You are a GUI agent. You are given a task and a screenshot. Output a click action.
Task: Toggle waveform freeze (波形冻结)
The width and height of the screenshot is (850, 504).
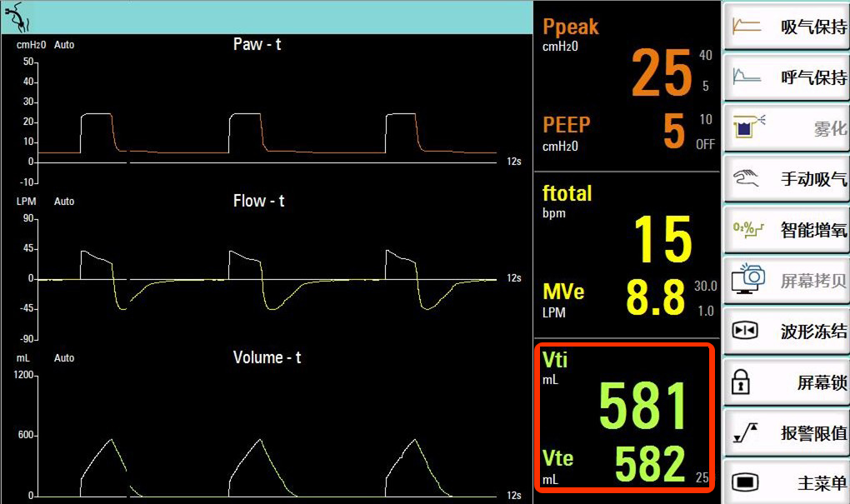click(x=787, y=332)
